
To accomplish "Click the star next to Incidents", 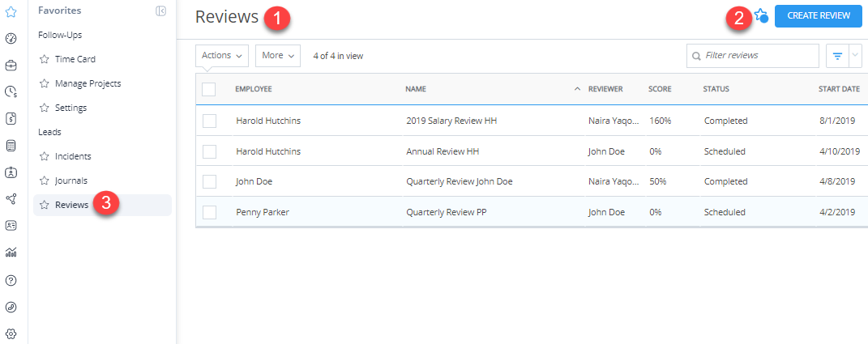I will click(44, 156).
